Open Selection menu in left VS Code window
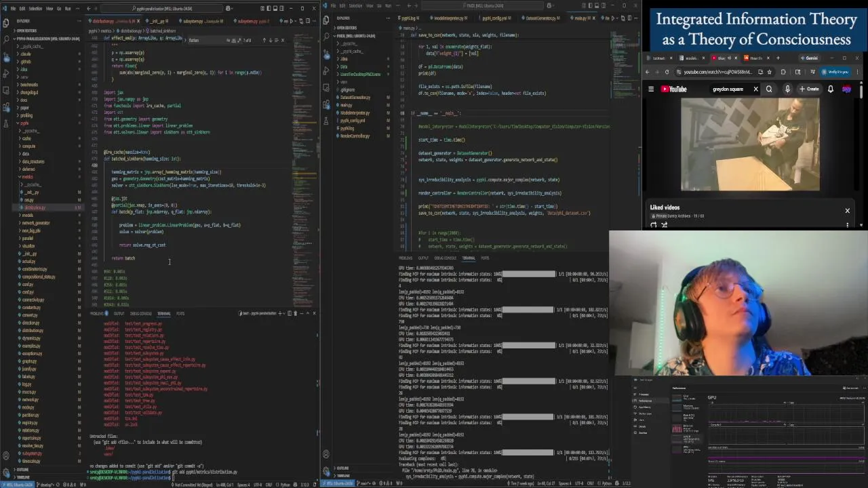The width and height of the screenshot is (868, 488). pyautogui.click(x=35, y=8)
